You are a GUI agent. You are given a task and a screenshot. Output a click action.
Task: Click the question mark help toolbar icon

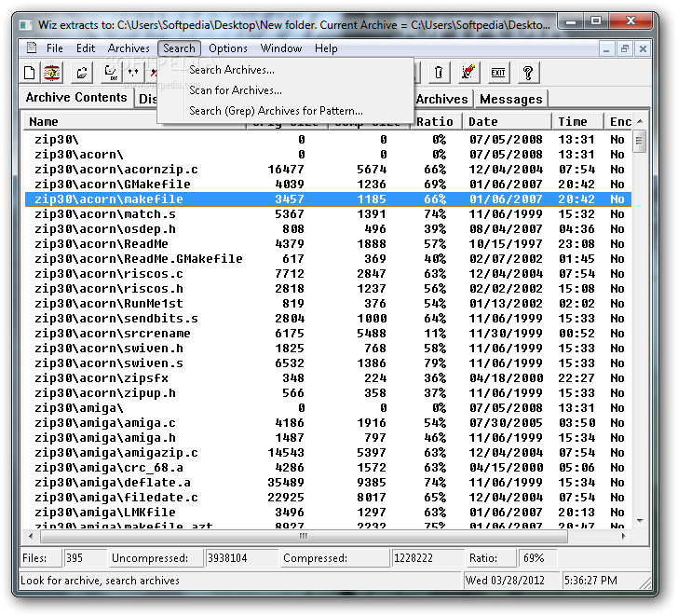point(528,73)
